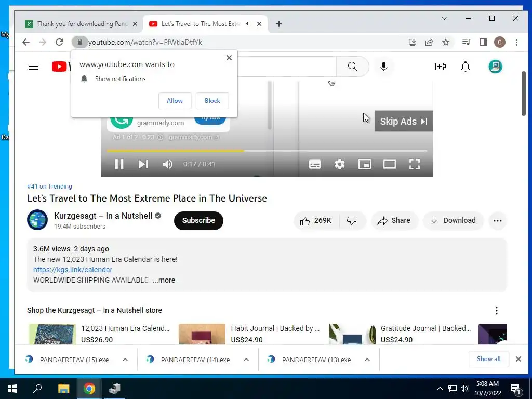Allow YouTube notifications
532x399 pixels.
click(175, 101)
